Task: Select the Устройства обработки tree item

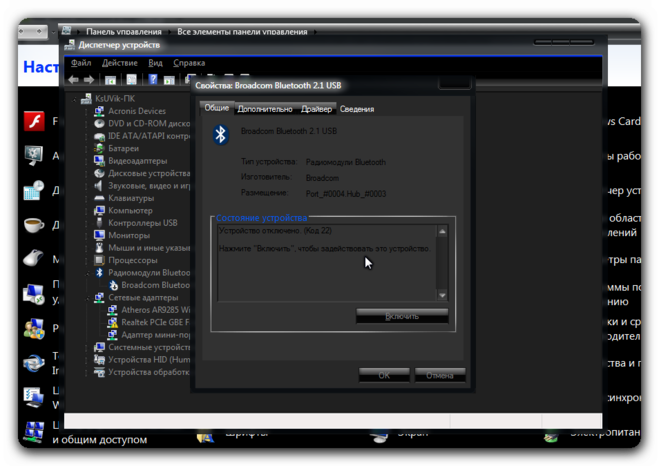Action: point(149,372)
